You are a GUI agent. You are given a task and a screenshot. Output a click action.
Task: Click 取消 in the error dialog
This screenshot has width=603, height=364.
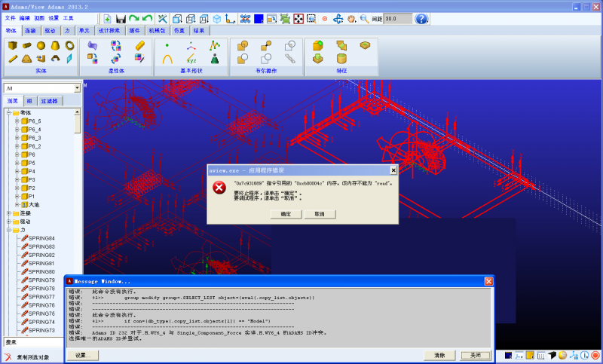pos(320,214)
